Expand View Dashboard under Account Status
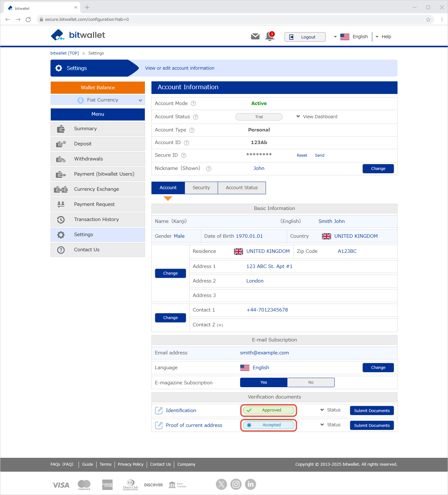Screen dimensions: 448x495 (x=317, y=117)
